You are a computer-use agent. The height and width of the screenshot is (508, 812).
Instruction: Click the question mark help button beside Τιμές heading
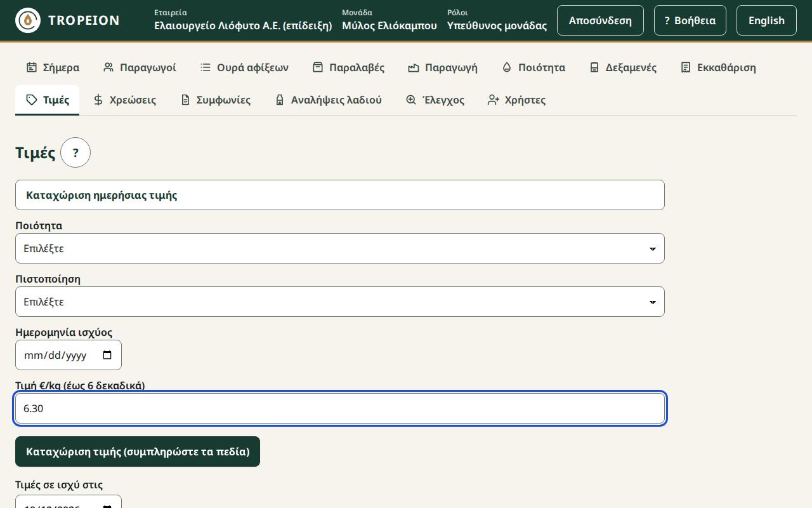pos(75,152)
